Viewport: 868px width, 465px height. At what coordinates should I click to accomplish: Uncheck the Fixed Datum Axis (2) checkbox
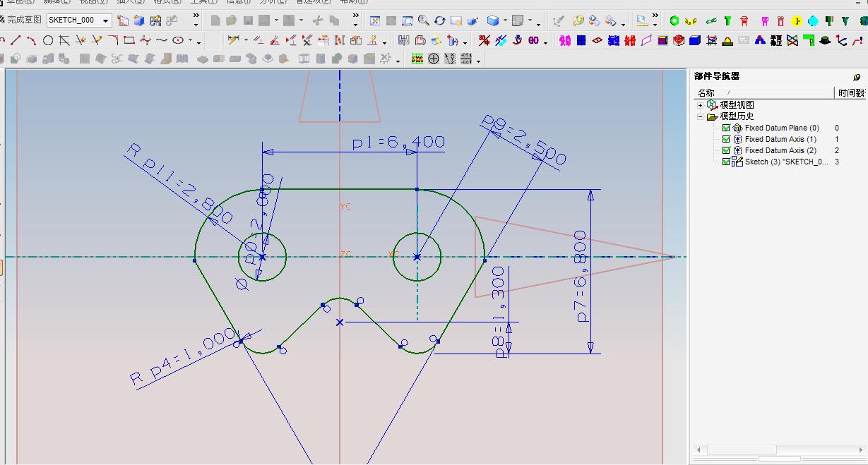[726, 151]
